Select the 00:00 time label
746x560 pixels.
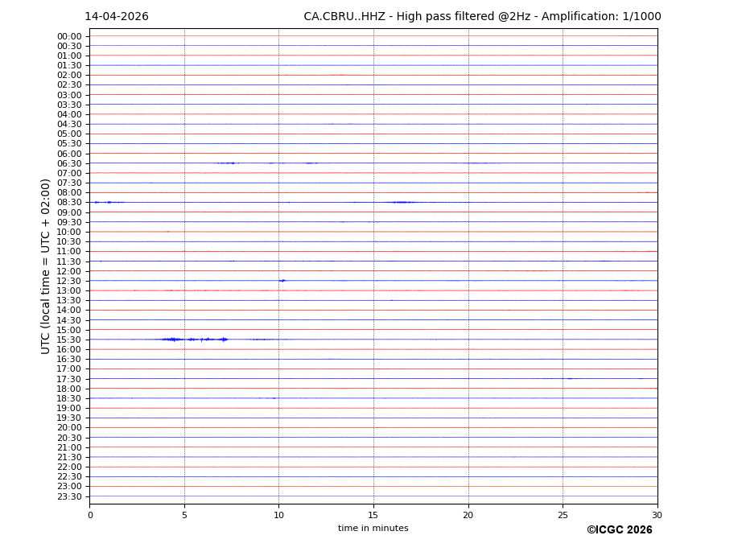[68, 36]
